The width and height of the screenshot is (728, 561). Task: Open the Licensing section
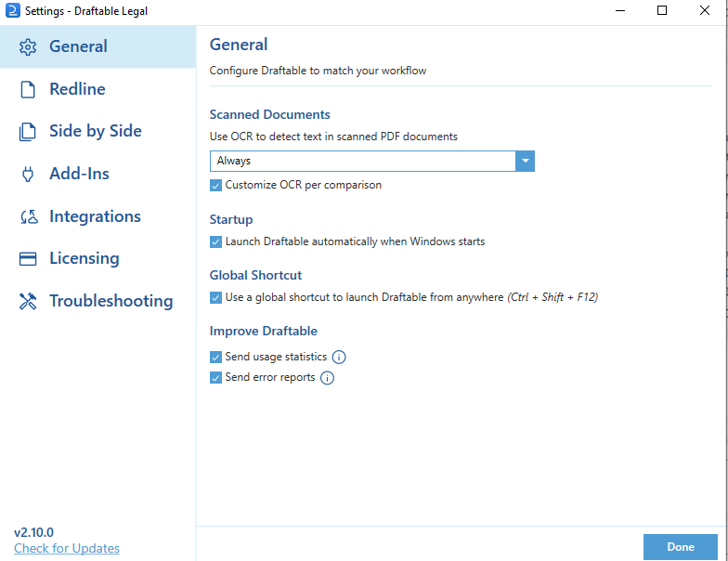pos(98,258)
